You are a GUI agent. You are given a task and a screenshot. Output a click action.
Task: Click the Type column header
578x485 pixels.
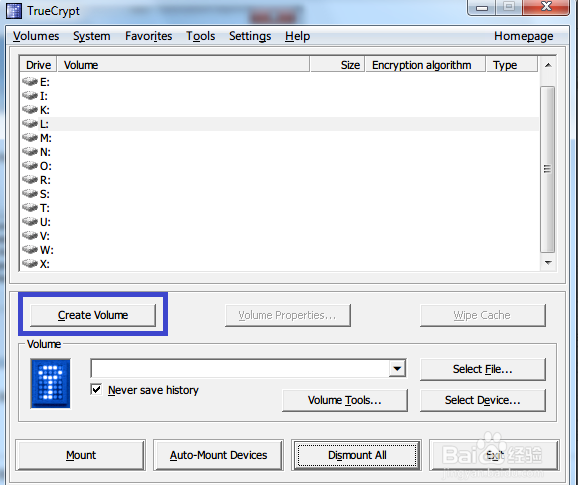coord(512,65)
